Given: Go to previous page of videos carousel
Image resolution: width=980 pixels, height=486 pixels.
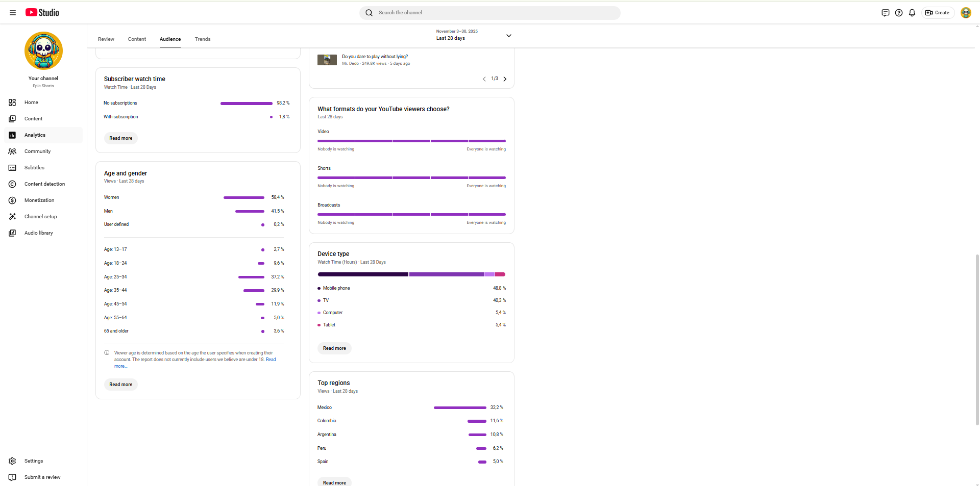Looking at the screenshot, I should (x=484, y=79).
